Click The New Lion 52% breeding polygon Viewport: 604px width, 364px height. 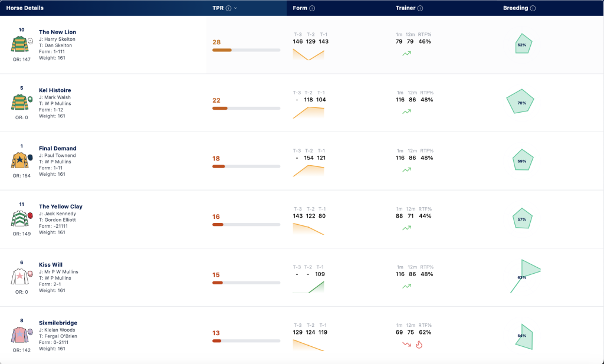524,44
